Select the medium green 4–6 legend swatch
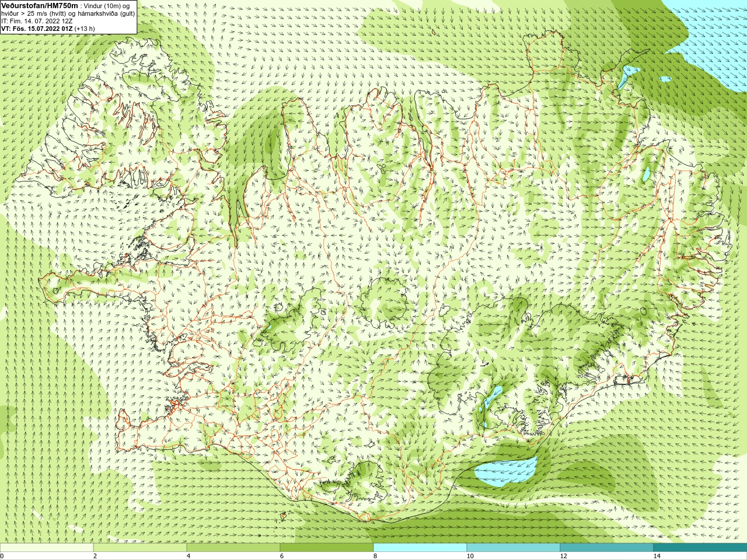Viewport: 747px width, 560px height. pyautogui.click(x=233, y=548)
